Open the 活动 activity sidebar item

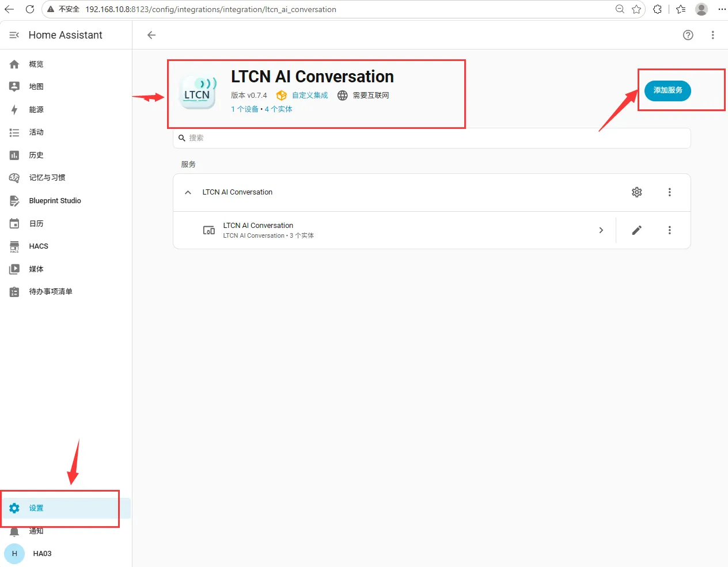pos(66,132)
